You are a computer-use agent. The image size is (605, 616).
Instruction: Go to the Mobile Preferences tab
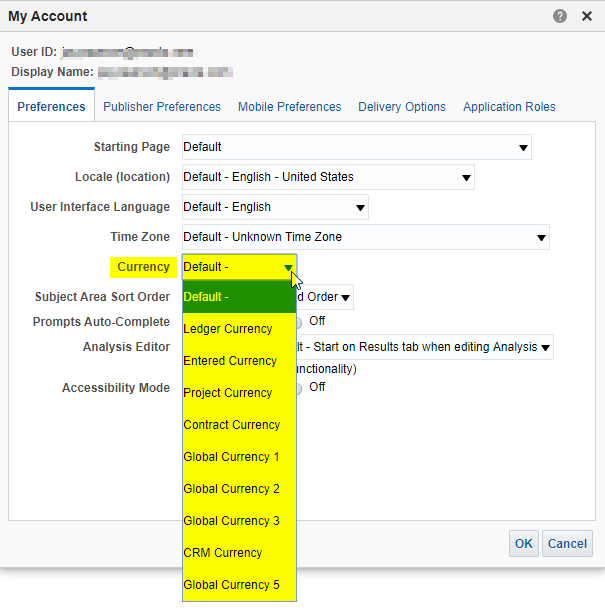[289, 107]
